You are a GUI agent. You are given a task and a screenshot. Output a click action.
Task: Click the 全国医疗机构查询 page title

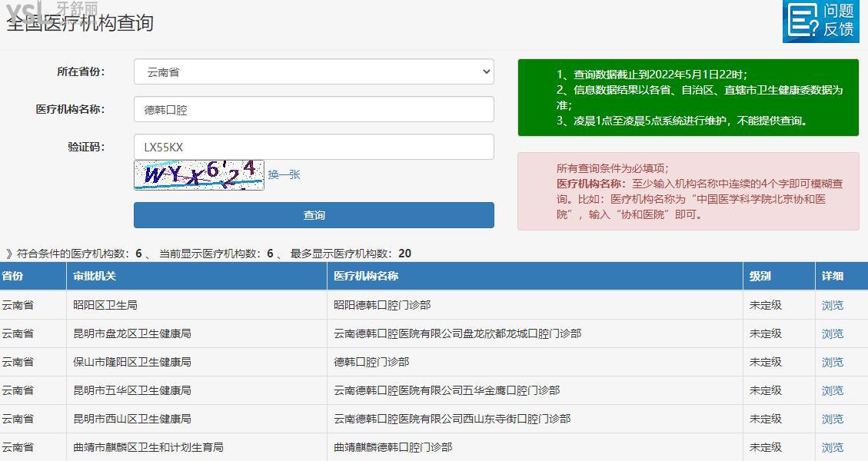80,23
